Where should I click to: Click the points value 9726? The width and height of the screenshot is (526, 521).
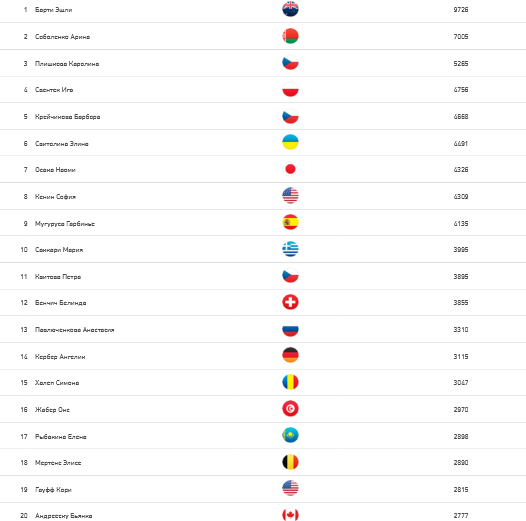pyautogui.click(x=461, y=10)
